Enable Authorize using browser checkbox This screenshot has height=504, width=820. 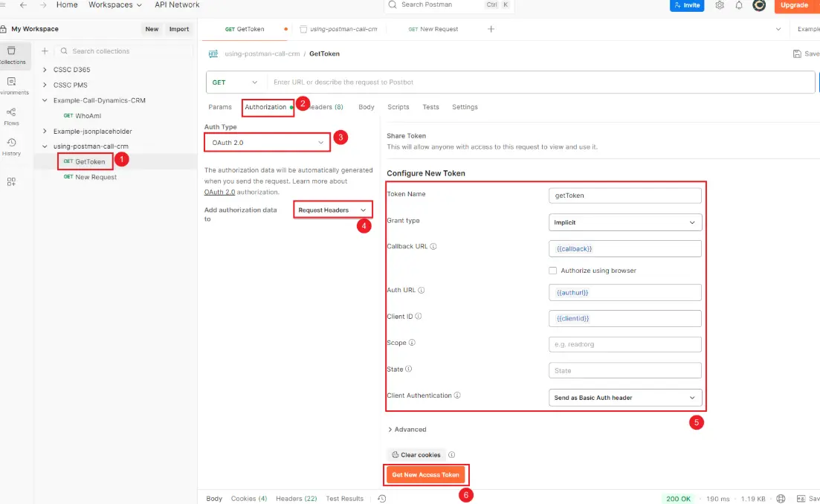click(x=552, y=271)
